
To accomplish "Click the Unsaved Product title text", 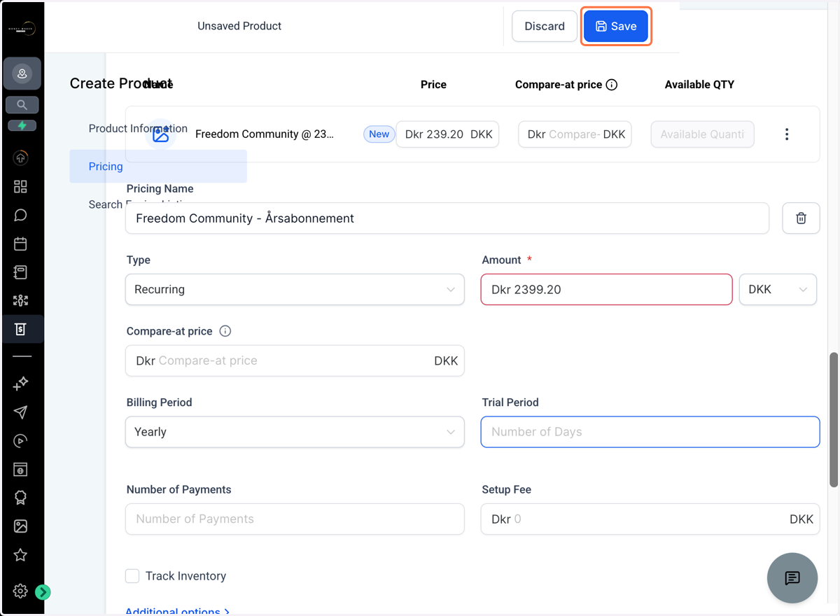I will (x=239, y=26).
